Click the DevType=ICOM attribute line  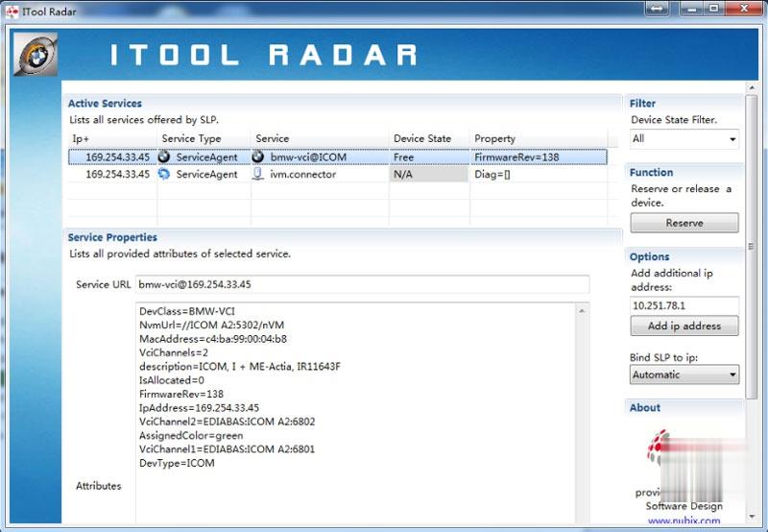click(x=177, y=463)
